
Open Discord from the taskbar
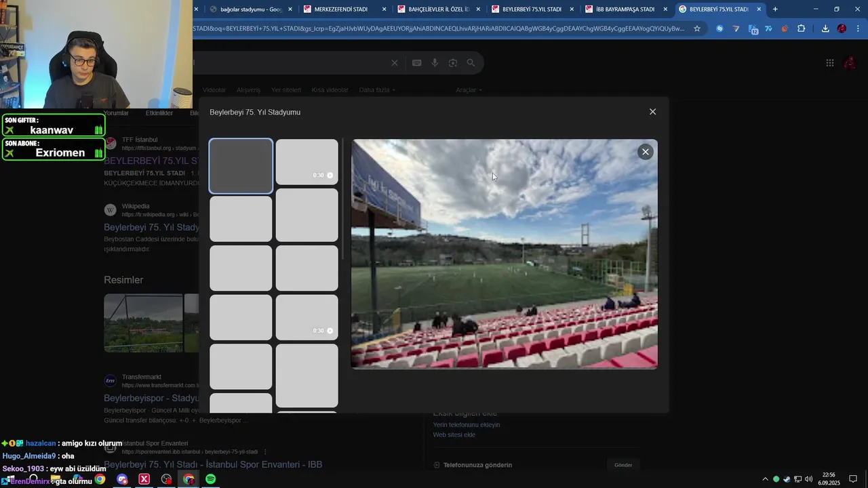click(x=122, y=479)
